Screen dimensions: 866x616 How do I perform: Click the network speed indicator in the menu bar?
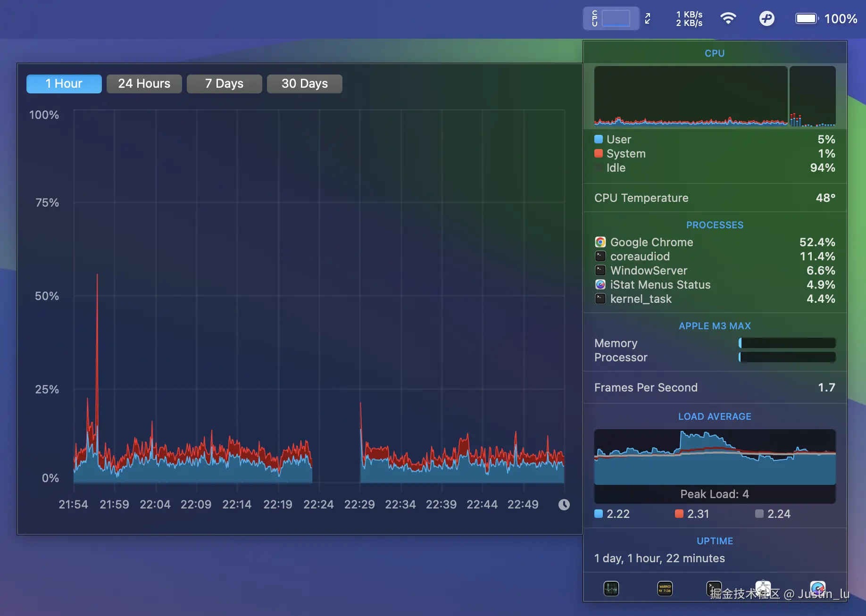pyautogui.click(x=689, y=19)
